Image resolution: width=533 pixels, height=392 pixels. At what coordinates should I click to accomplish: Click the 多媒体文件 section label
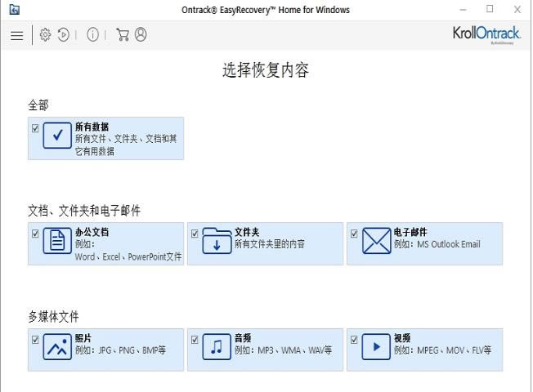pos(53,317)
